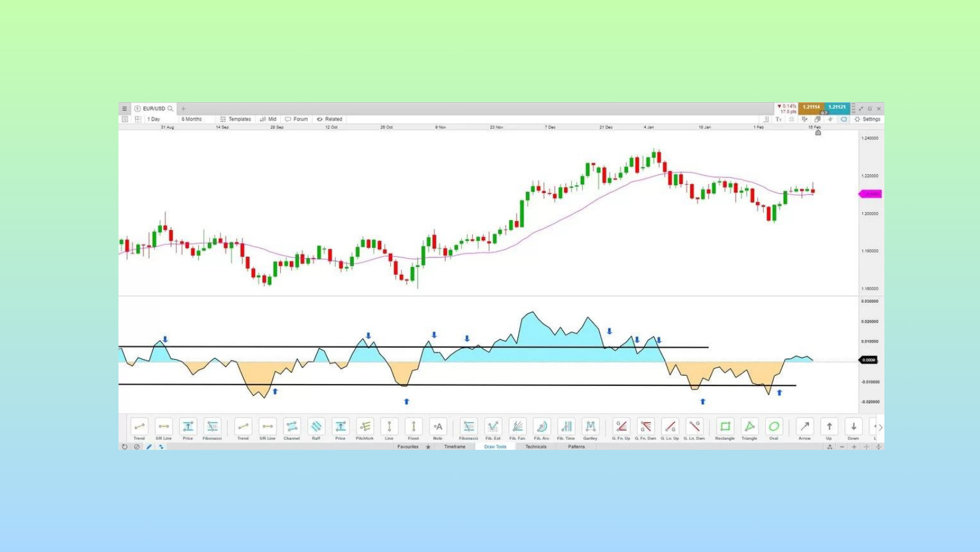This screenshot has width=980, height=552.
Task: Click the list panel icon left of 1 Day
Action: click(125, 119)
